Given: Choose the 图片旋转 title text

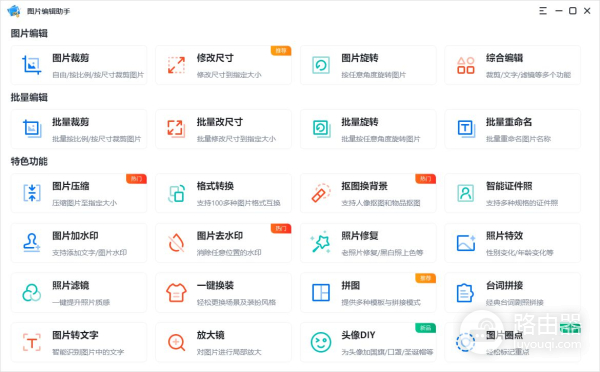Looking at the screenshot, I should point(360,58).
